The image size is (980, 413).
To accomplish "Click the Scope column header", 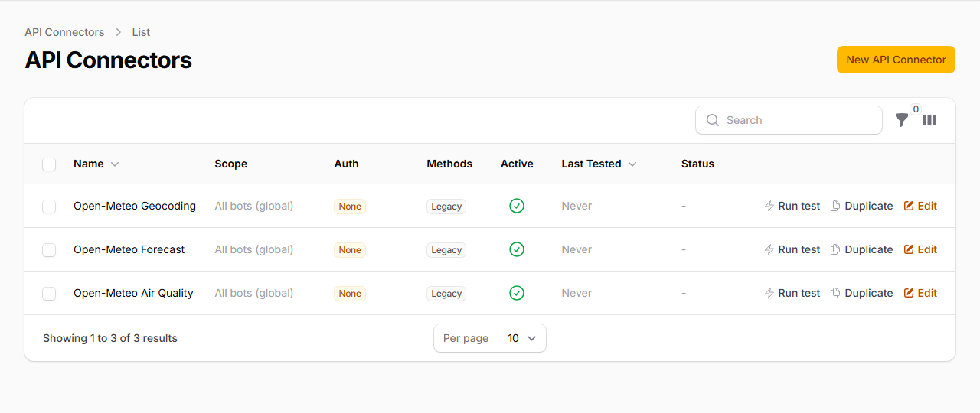I will click(x=230, y=164).
